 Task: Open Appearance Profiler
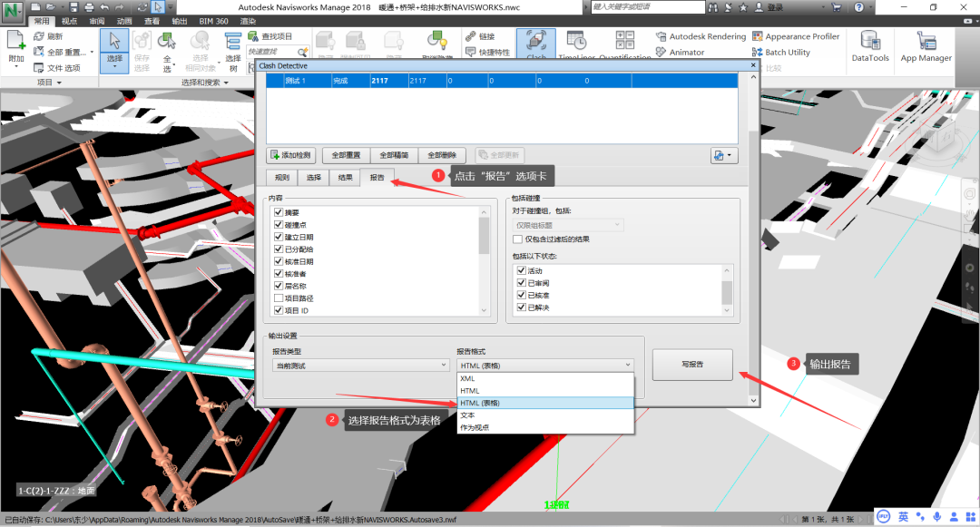[796, 36]
